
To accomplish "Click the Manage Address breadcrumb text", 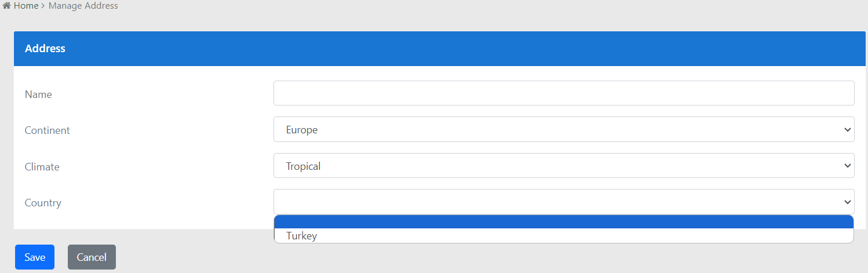I will (x=83, y=6).
